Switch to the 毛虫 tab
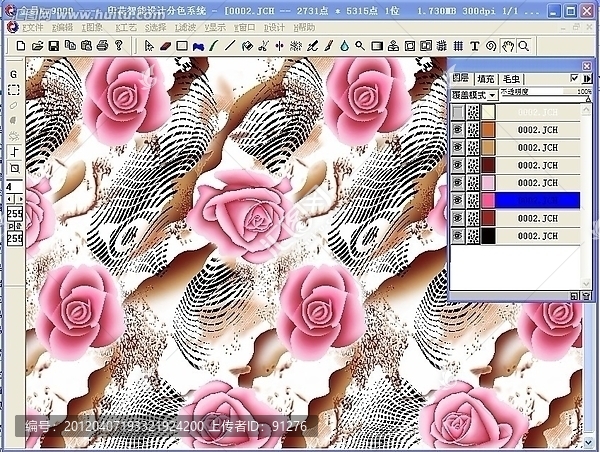This screenshot has height=452, width=600. pyautogui.click(x=511, y=79)
